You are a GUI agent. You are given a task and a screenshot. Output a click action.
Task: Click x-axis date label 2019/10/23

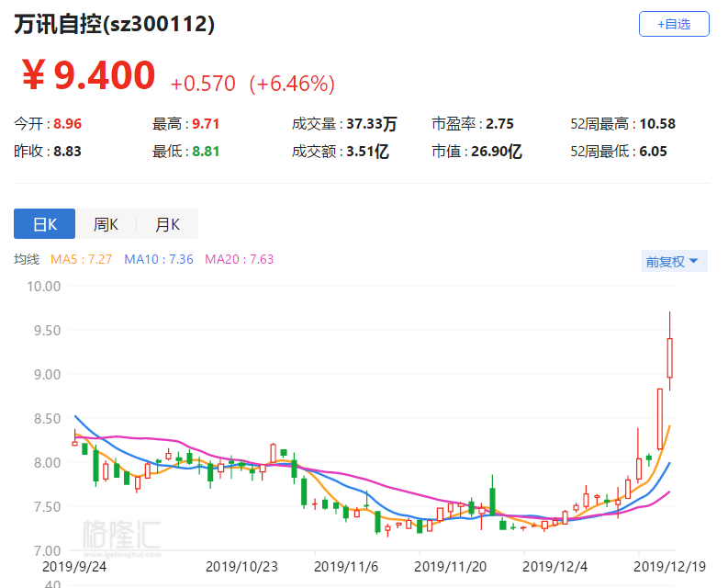[x=241, y=567]
